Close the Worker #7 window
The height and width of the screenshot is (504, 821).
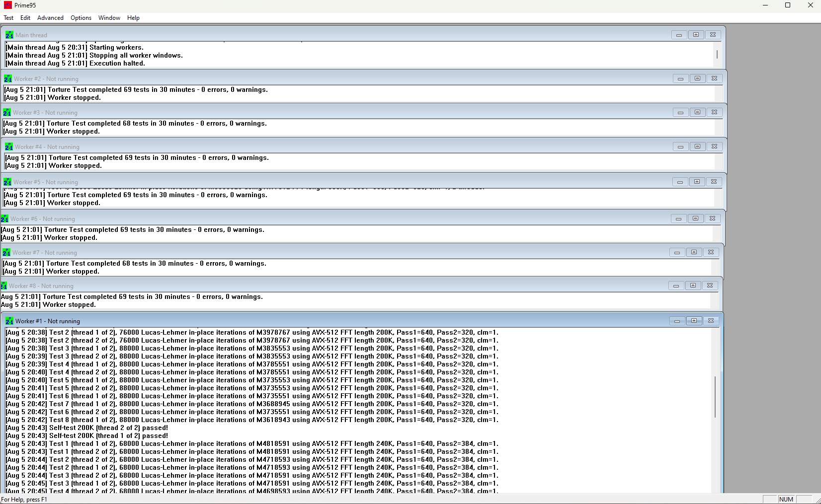(711, 252)
